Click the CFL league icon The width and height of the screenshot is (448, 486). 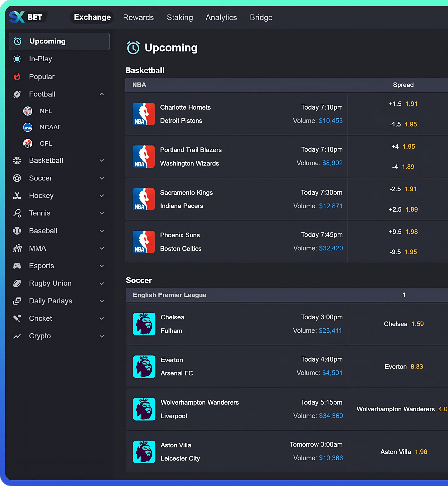28,144
